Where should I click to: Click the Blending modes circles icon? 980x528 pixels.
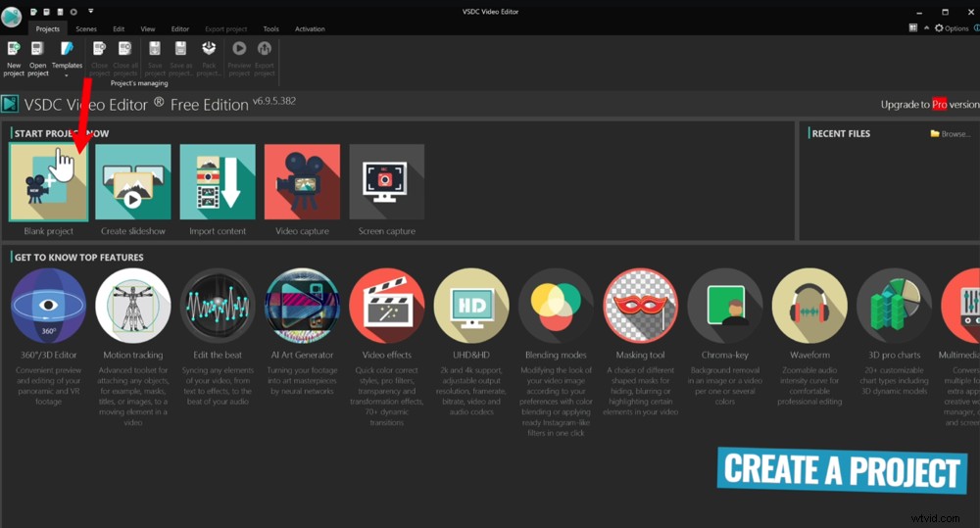(557, 306)
